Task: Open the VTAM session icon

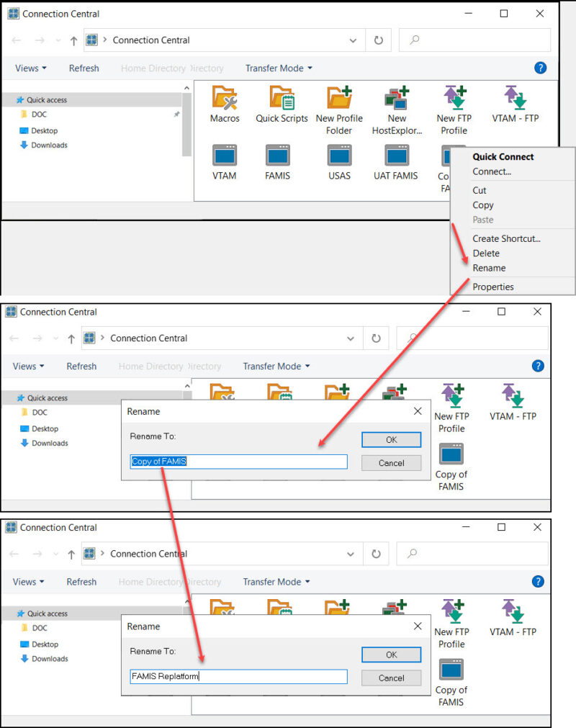Action: point(224,157)
